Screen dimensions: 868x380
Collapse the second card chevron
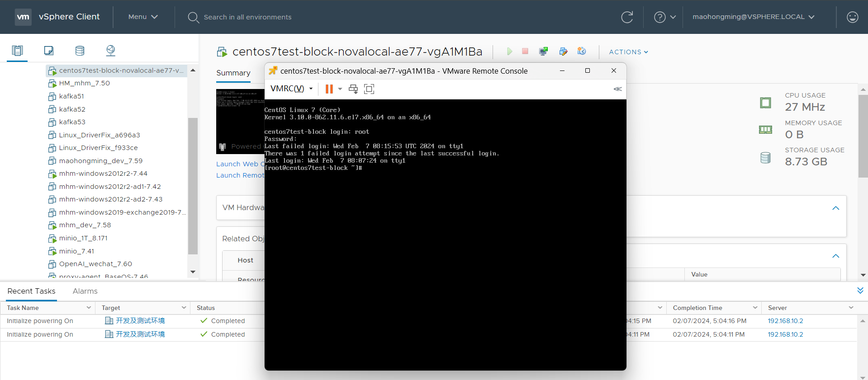click(x=836, y=256)
